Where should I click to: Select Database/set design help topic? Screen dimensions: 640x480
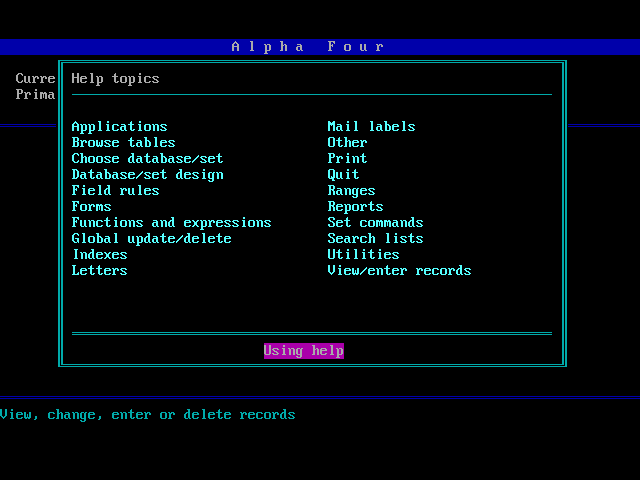pyautogui.click(x=147, y=175)
